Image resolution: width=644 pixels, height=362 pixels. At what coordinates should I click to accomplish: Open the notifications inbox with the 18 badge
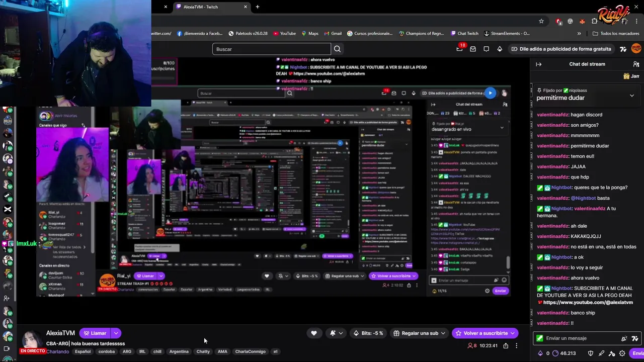[459, 49]
